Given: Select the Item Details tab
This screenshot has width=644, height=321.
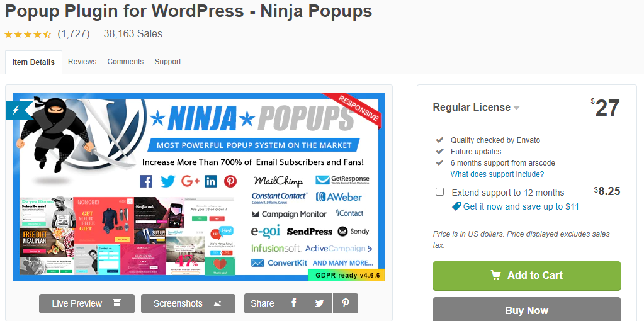Looking at the screenshot, I should (x=33, y=62).
